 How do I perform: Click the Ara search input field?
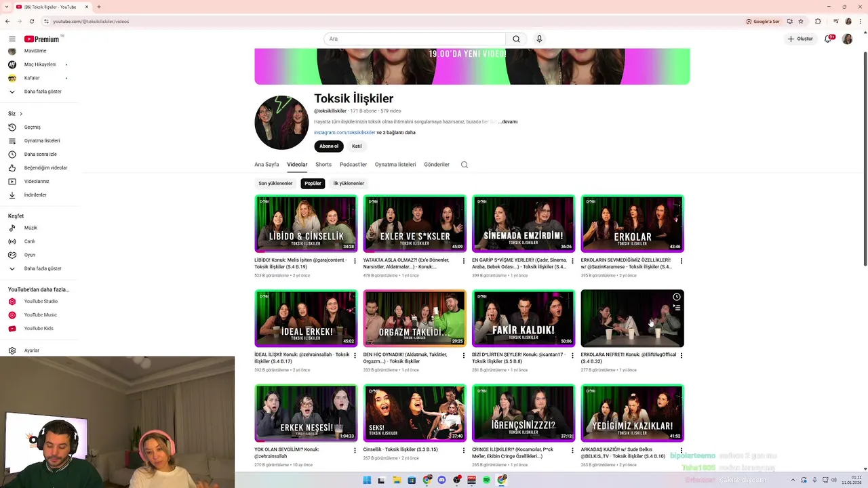pyautogui.click(x=415, y=39)
